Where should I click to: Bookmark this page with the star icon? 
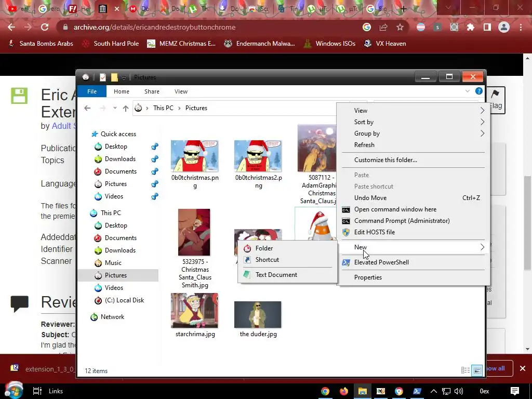click(400, 27)
